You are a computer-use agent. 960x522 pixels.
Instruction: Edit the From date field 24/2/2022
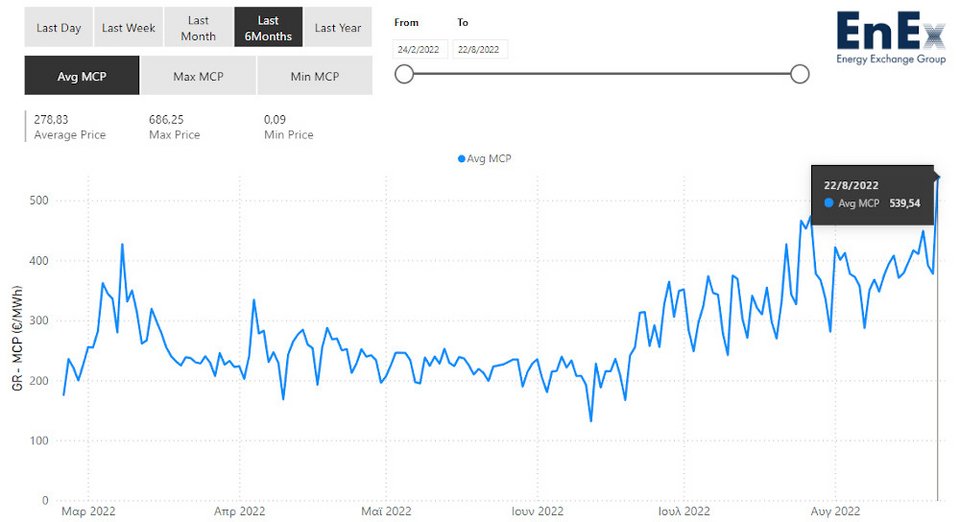419,50
